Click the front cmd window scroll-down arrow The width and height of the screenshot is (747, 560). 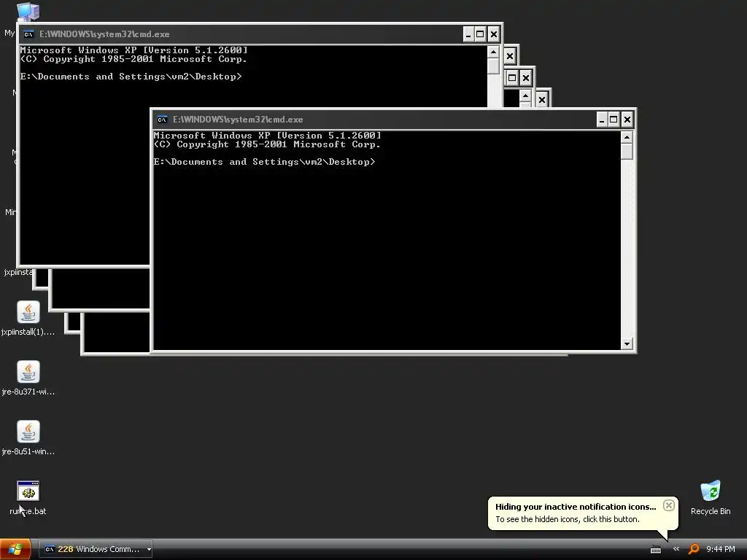point(627,344)
